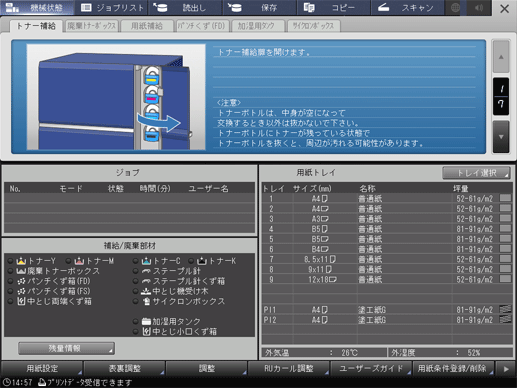Click the 中とじ機受け木 icon
The image size is (517, 388).
coord(146,291)
